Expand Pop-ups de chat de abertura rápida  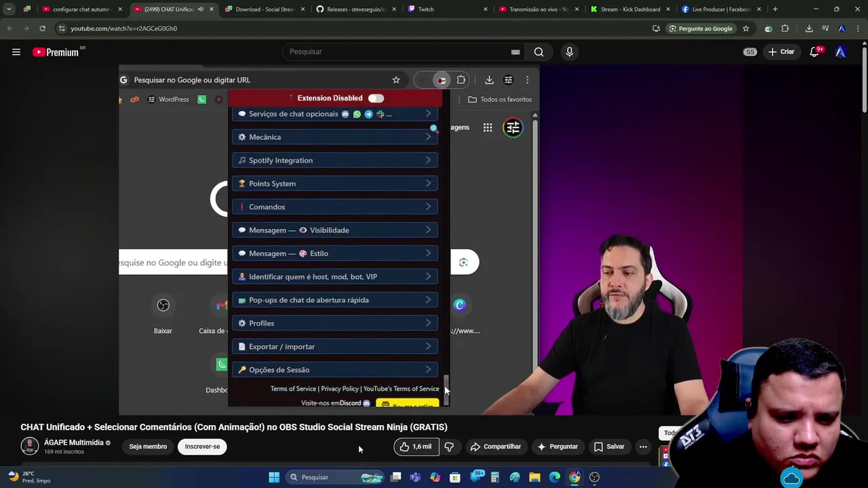click(335, 300)
